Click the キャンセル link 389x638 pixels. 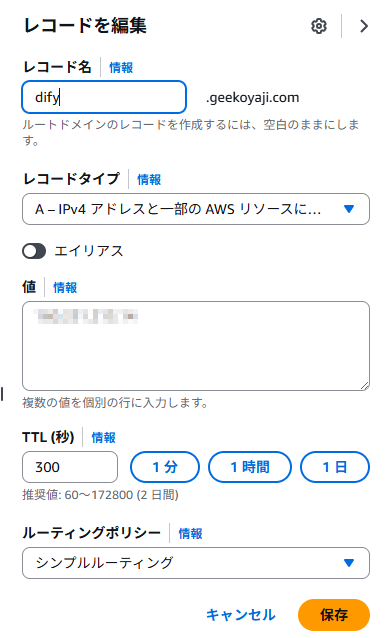(241, 614)
